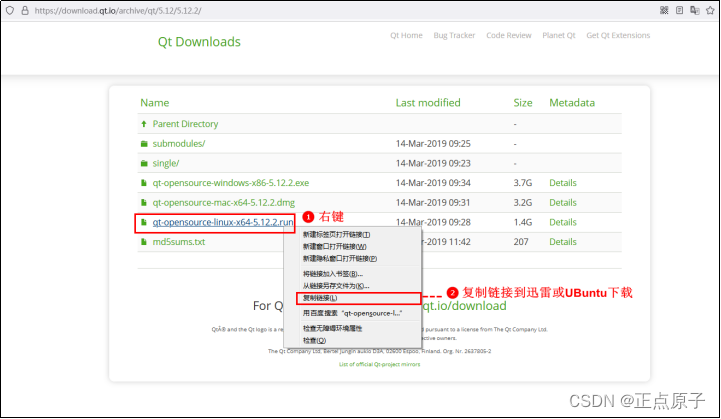Open the Get Qt Extensions link
Viewport: 721px width, 419px height.
(618, 35)
